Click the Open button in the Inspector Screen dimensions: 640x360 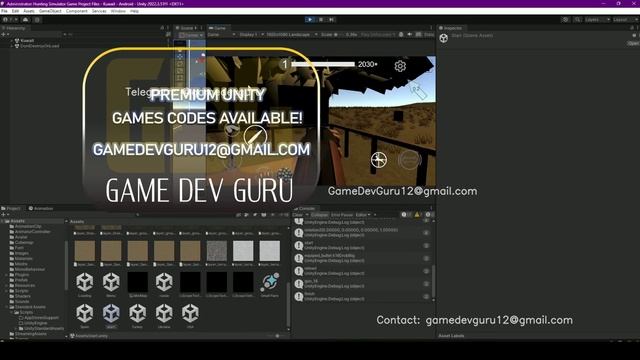(x=633, y=43)
